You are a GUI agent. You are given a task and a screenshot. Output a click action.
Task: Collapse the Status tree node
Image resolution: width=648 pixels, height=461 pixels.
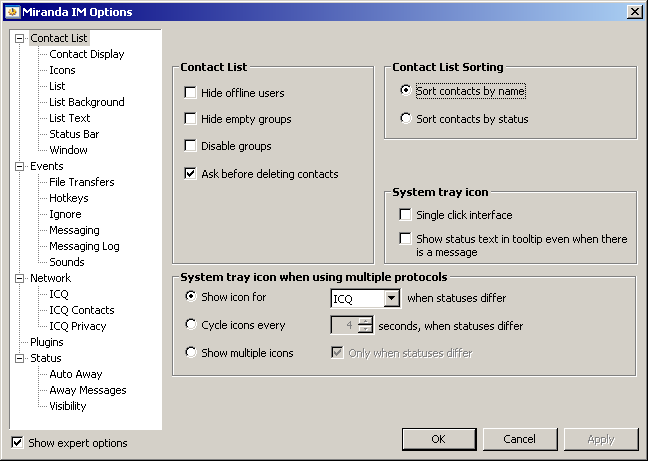click(19, 359)
